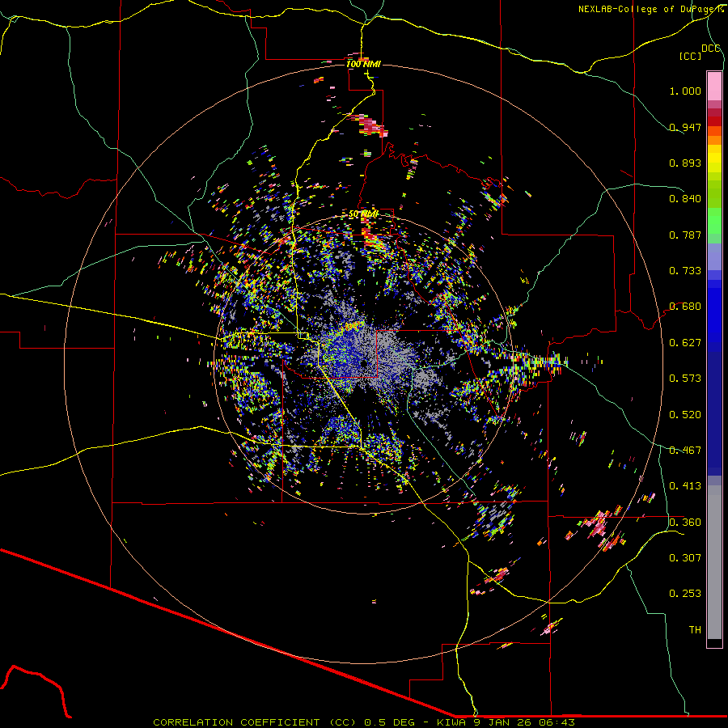Click the [CC] legend heading
728x728 pixels.
tap(690, 56)
